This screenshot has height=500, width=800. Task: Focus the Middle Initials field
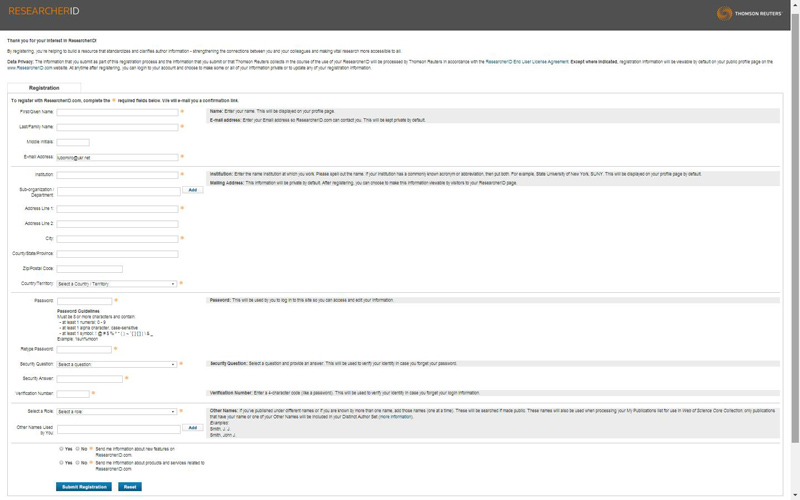tap(73, 142)
